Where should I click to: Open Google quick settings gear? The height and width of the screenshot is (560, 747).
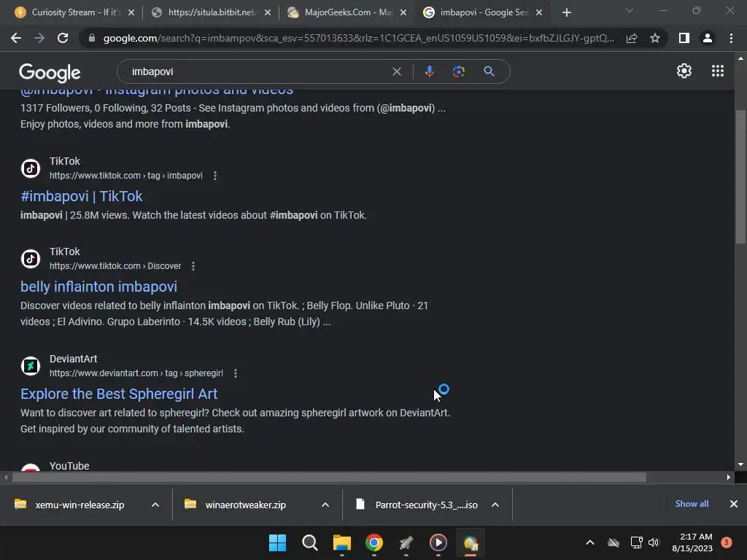pos(684,71)
